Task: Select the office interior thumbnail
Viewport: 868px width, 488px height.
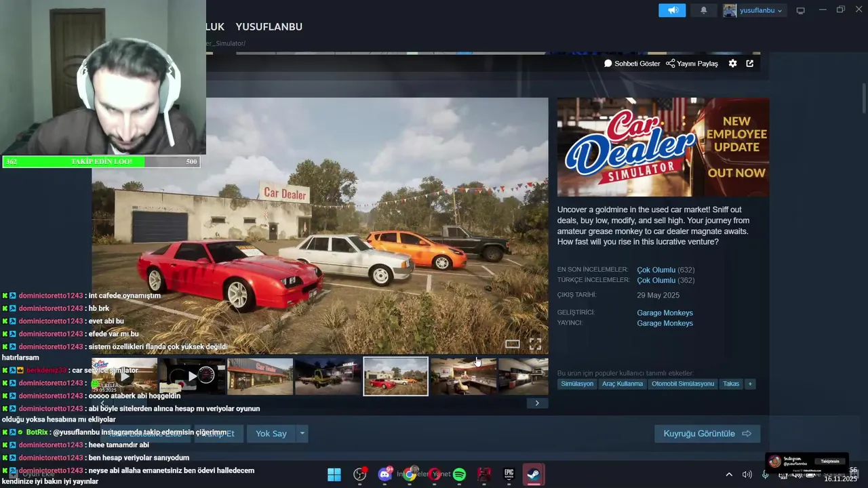Action: (463, 376)
